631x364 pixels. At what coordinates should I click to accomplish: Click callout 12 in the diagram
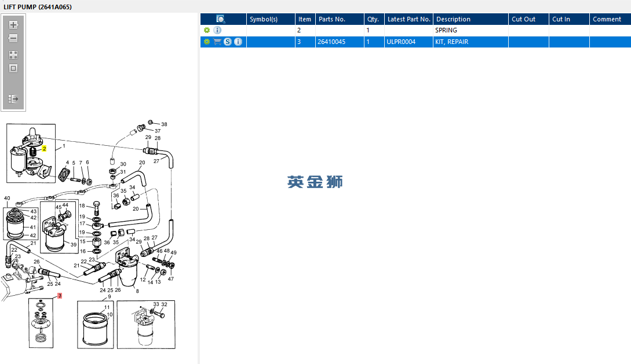[x=143, y=280]
